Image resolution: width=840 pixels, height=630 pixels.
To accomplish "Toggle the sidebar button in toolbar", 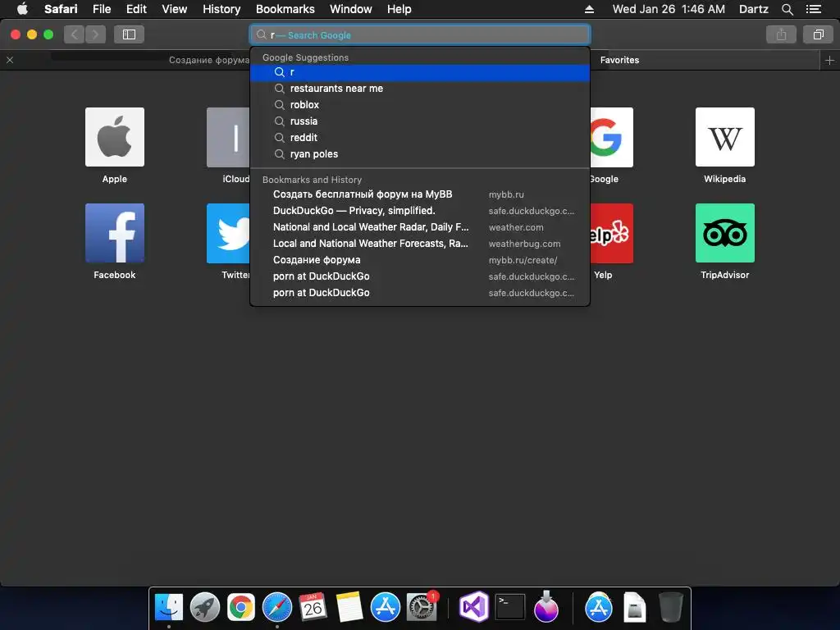I will point(129,34).
